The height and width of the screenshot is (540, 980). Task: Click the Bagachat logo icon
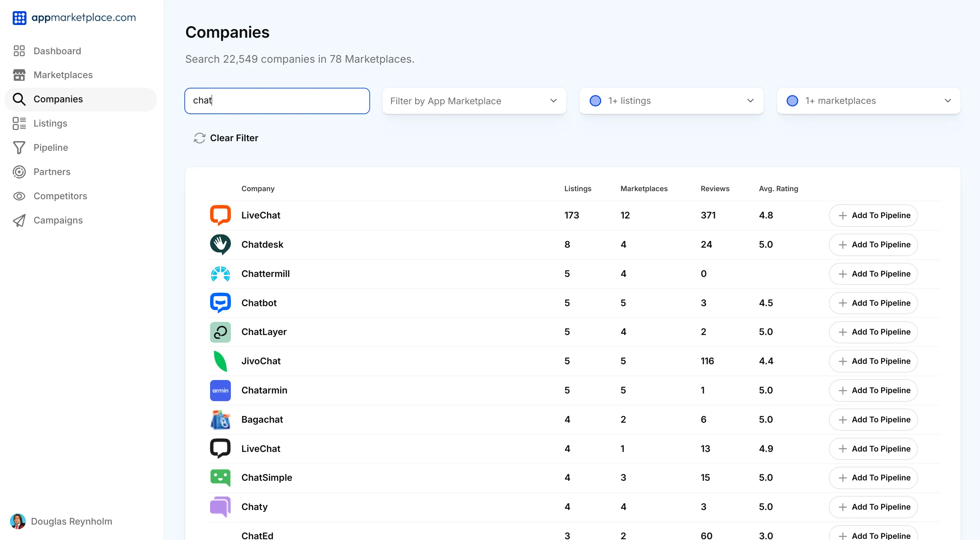pyautogui.click(x=220, y=420)
